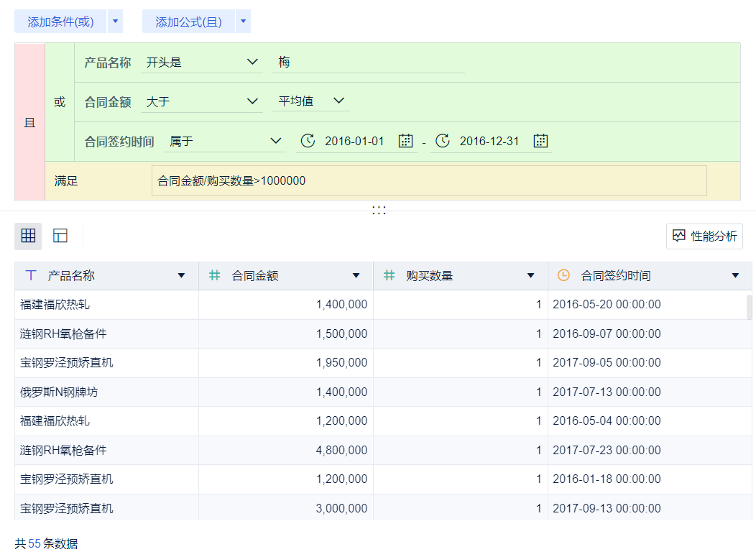
Task: Open the 属于 operator dropdown
Action: pos(224,141)
